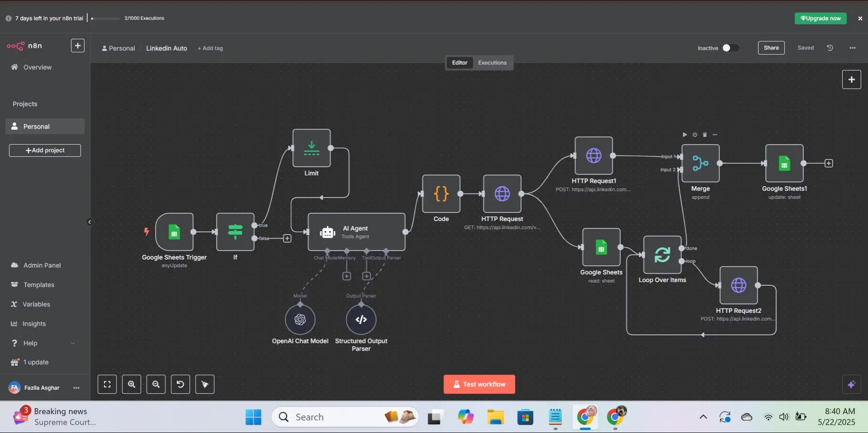Add node after Google Sheets1 output
This screenshot has height=433, width=868.
[829, 163]
